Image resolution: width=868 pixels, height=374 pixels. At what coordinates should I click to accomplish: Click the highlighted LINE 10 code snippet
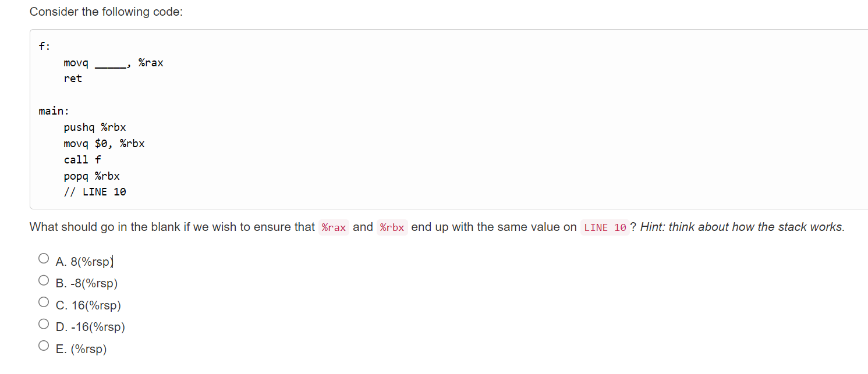click(604, 227)
